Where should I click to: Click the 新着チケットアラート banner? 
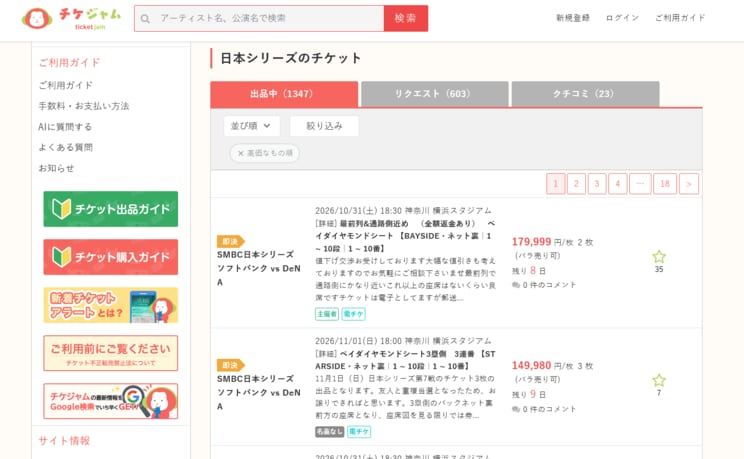click(x=111, y=305)
